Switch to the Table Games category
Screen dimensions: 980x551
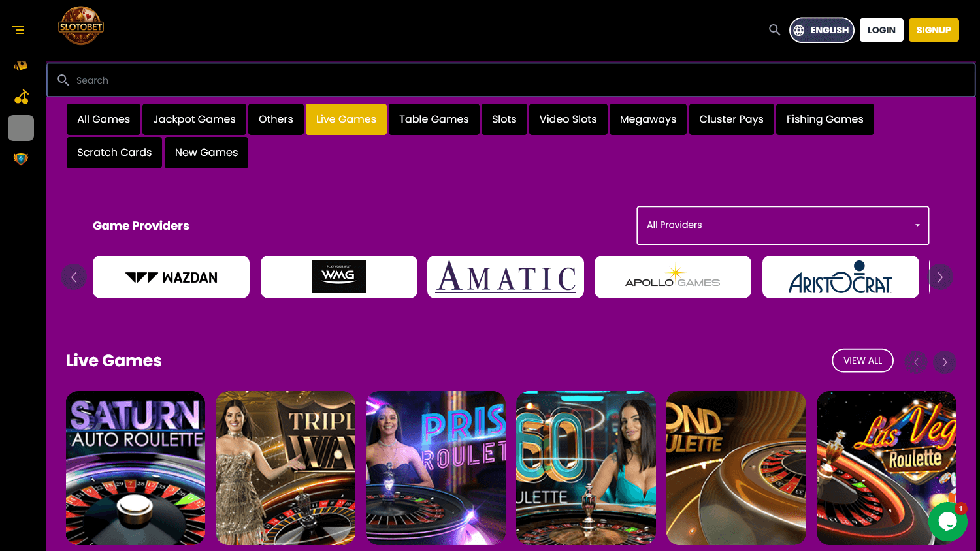[434, 119]
